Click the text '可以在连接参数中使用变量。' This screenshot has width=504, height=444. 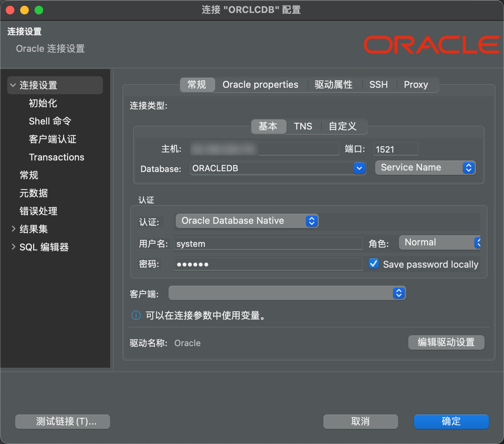click(205, 316)
